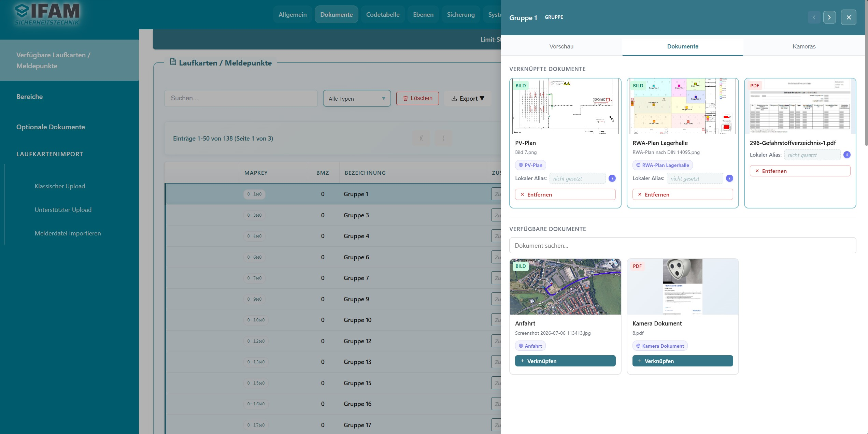This screenshot has height=434, width=868.
Task: Remove the PV-Plan document link
Action: click(565, 194)
